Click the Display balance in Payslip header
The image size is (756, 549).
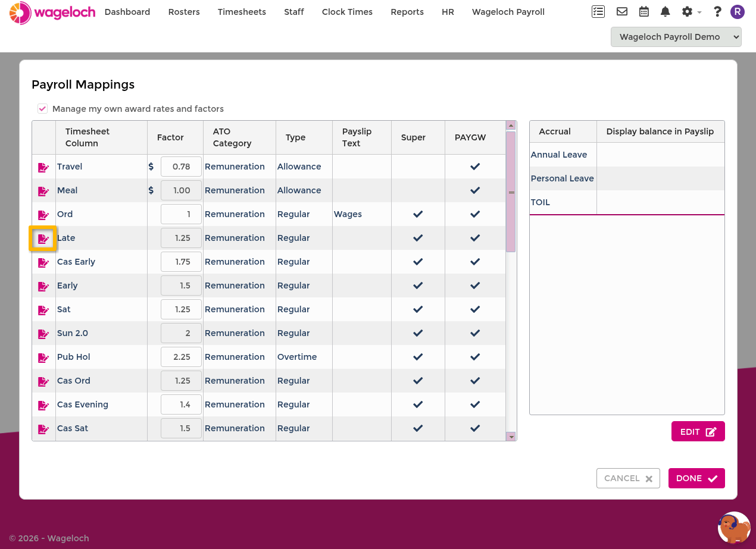(x=660, y=131)
